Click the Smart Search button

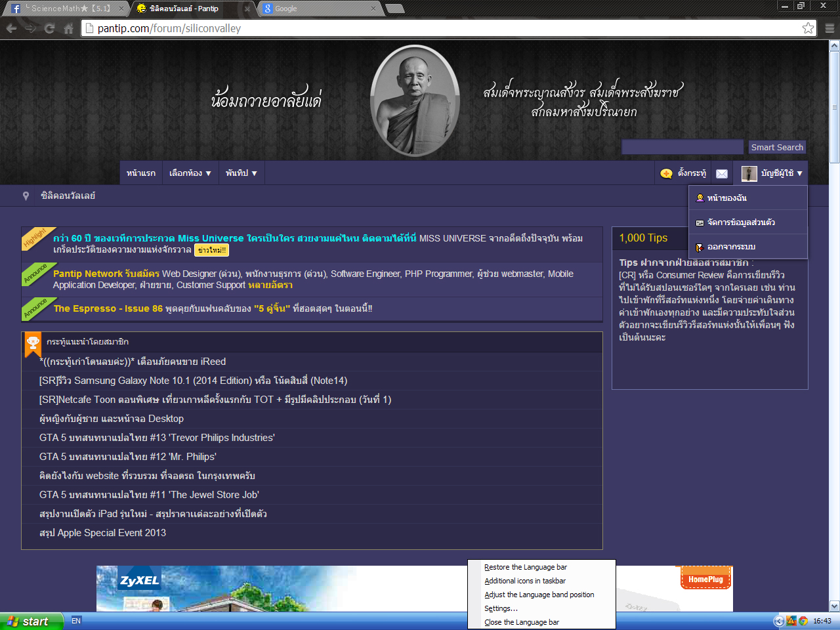777,147
